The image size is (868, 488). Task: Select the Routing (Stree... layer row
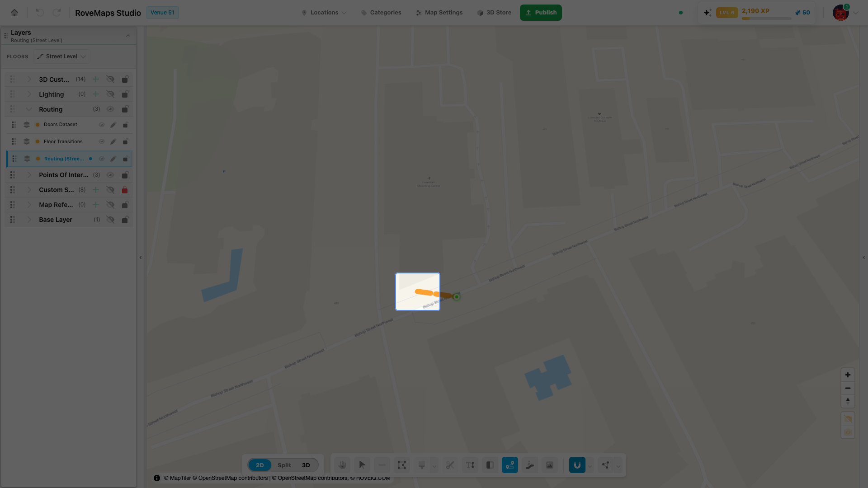(x=69, y=159)
